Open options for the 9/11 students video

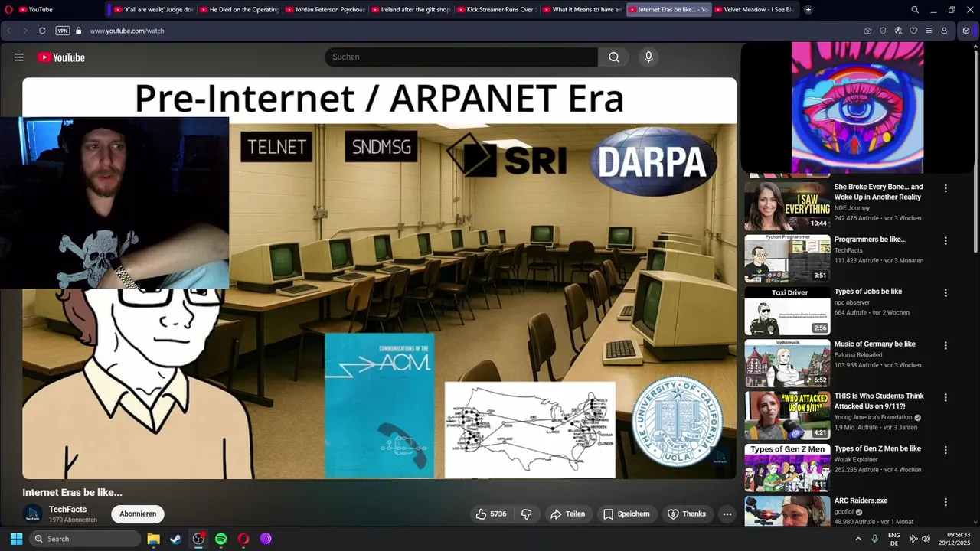click(946, 398)
